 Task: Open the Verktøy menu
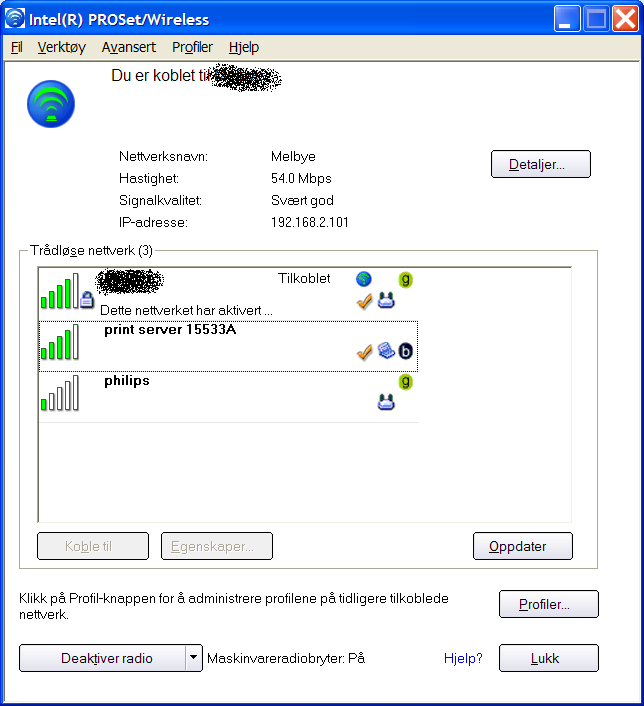pos(62,47)
